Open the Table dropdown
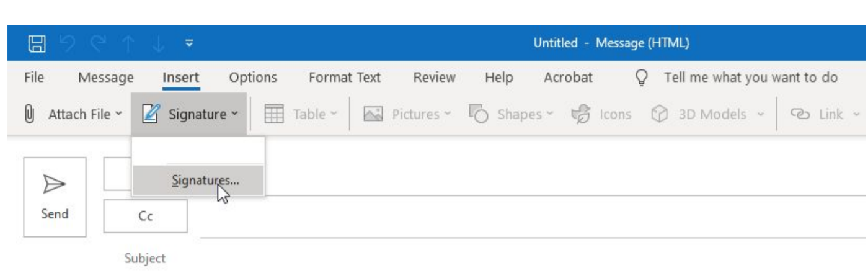The width and height of the screenshot is (868, 273). tap(300, 114)
